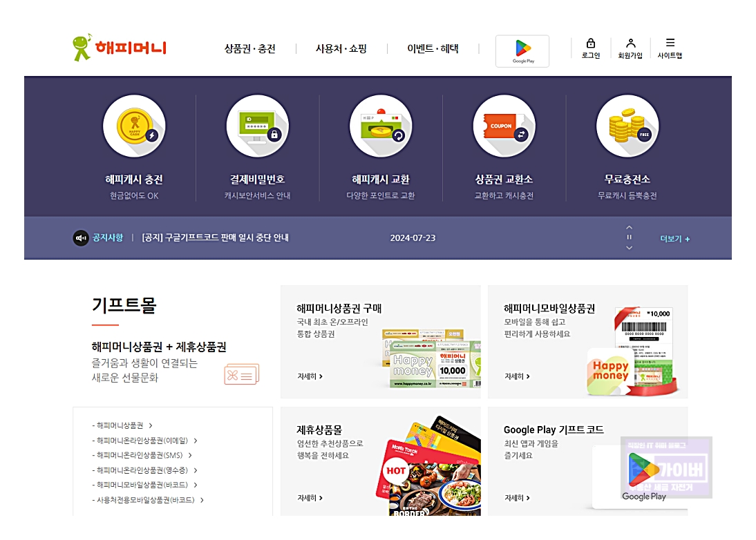Show next notice with down arrow

click(x=630, y=248)
